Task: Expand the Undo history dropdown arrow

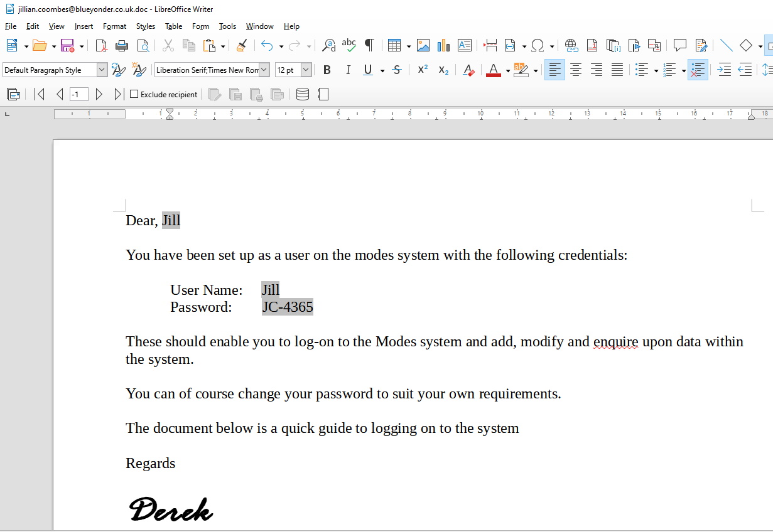Action: click(x=281, y=46)
